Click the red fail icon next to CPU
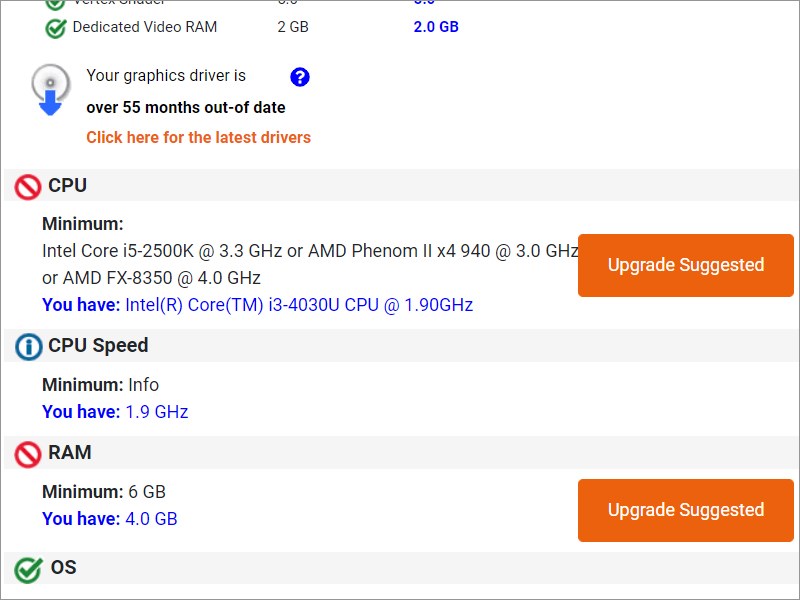The height and width of the screenshot is (600, 800). 28,187
